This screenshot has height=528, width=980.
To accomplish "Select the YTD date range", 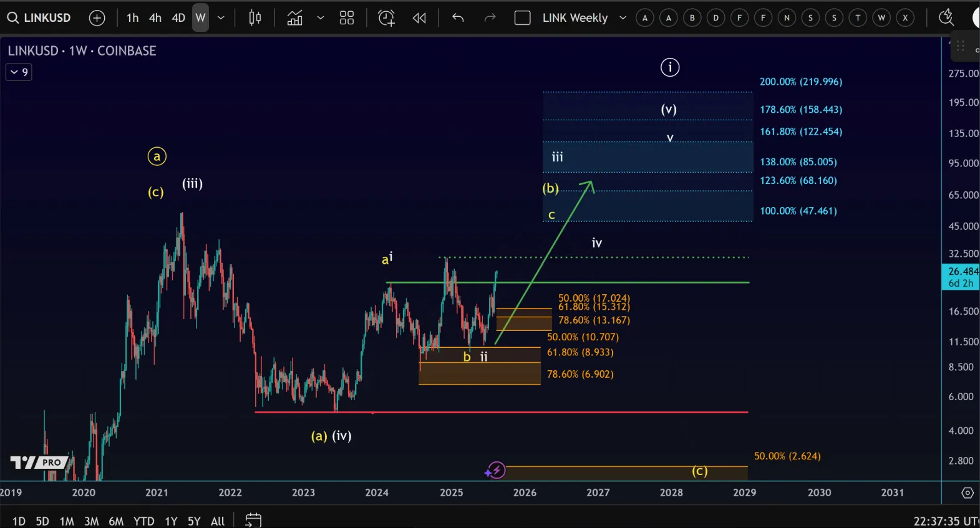I will (143, 521).
